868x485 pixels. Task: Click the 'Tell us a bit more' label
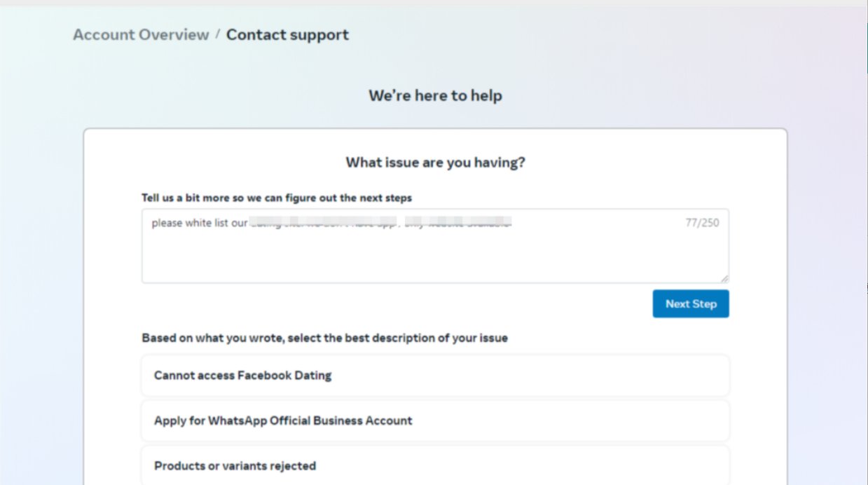277,198
